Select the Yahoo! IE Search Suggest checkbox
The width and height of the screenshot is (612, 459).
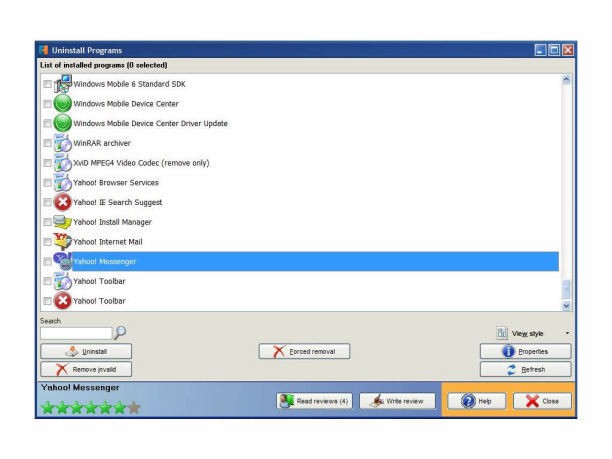(47, 202)
